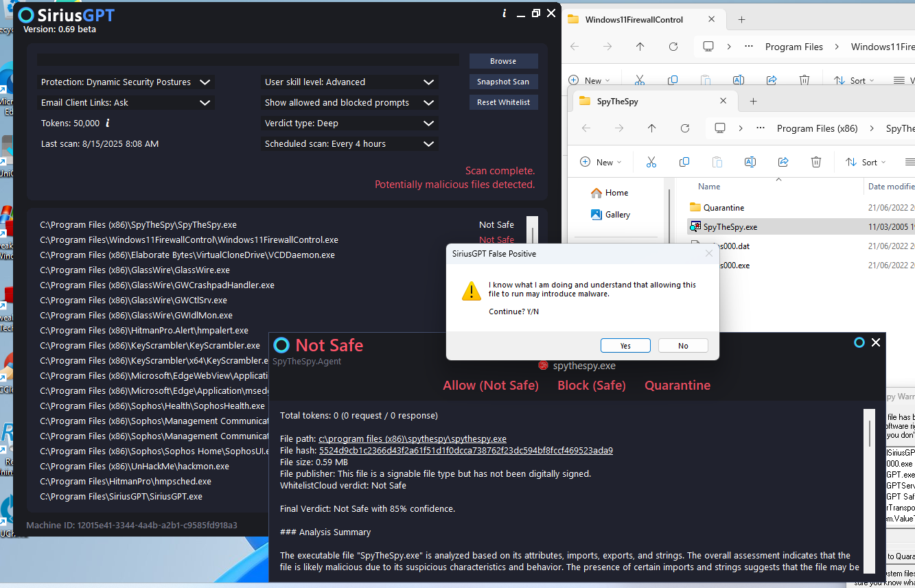Click Delete icon in SpyTheSpy Explorer toolbar
The width and height of the screenshot is (915, 588).
[816, 163]
